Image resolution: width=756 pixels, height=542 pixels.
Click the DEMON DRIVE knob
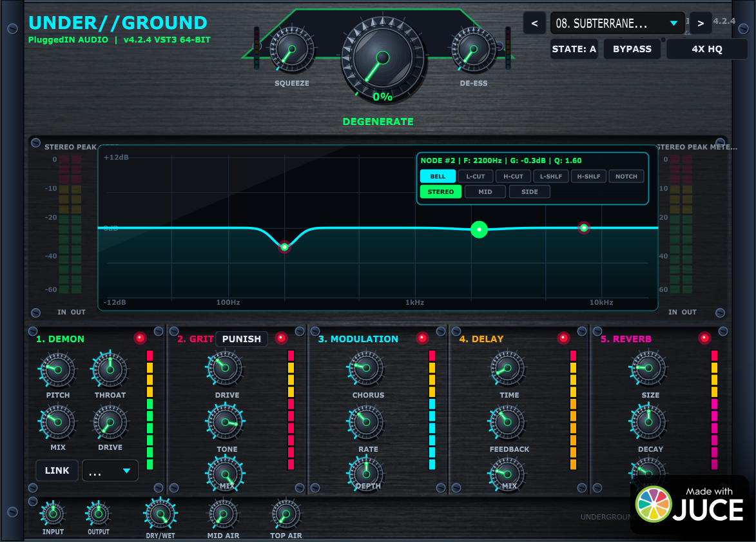tap(110, 422)
